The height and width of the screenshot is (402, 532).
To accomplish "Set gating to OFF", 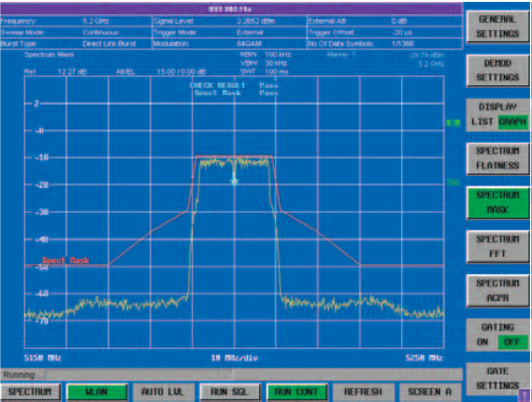I will pos(512,342).
